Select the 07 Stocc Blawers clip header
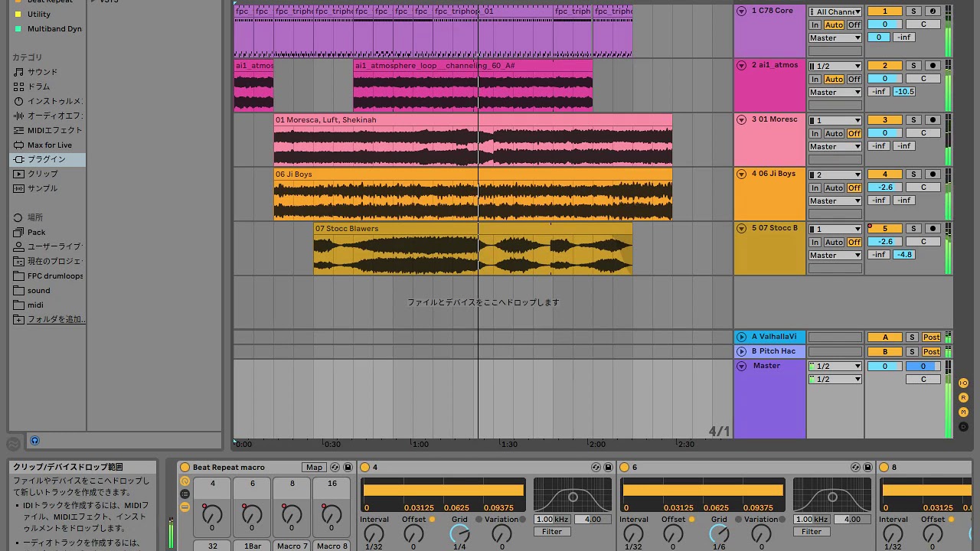The width and height of the screenshot is (980, 551). (x=473, y=229)
